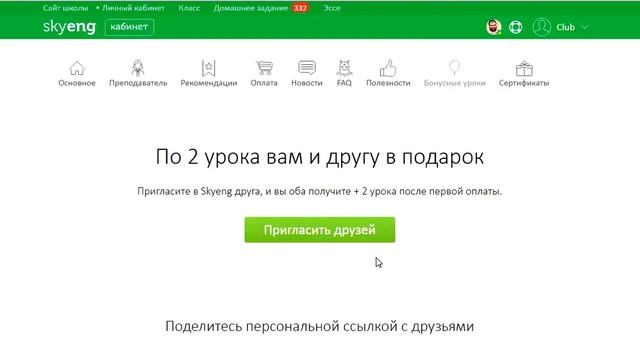Open Домашнее задание in top menu
The width and height of the screenshot is (640, 360).
(x=251, y=8)
